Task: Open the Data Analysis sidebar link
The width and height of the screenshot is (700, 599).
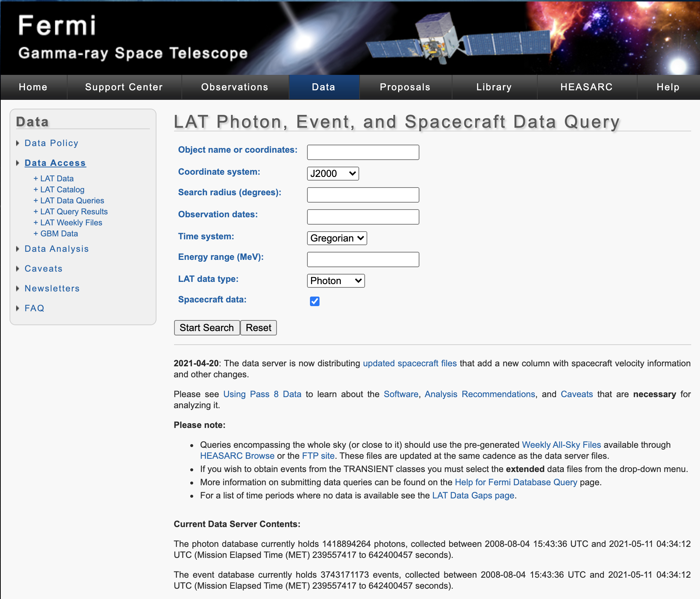Action: (57, 249)
